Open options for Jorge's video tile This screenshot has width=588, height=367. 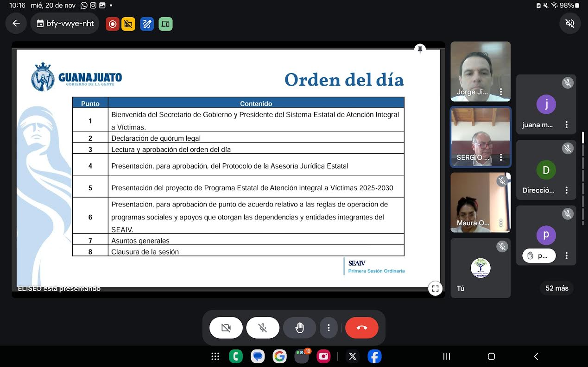click(501, 92)
